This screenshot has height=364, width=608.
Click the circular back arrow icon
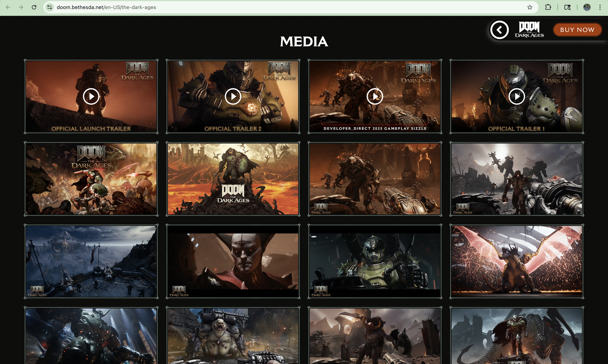pos(499,30)
